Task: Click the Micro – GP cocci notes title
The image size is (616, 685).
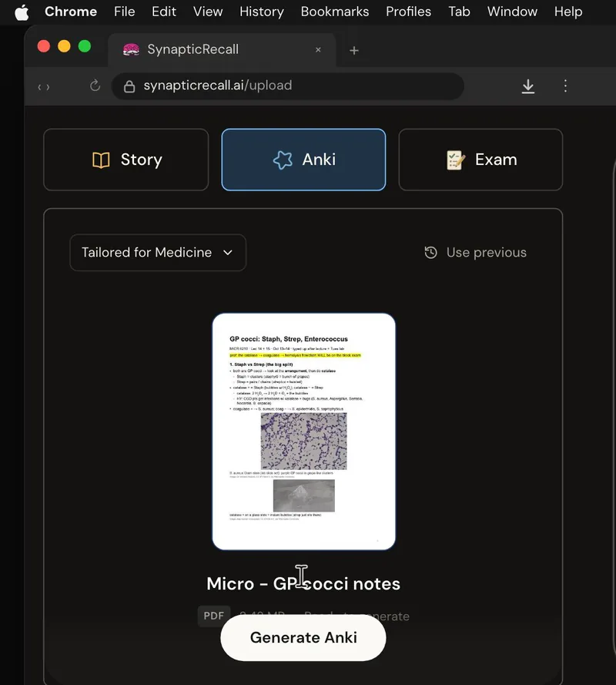Action: [303, 583]
